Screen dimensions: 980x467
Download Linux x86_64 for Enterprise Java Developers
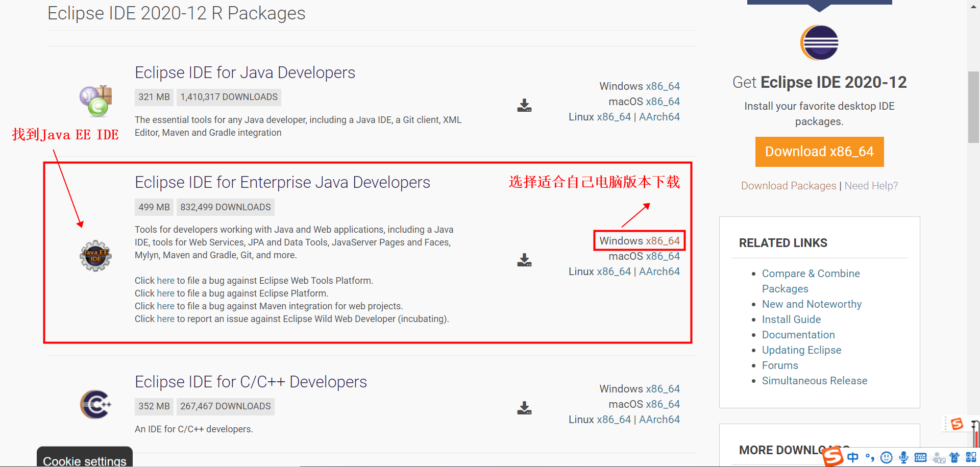[x=614, y=272]
